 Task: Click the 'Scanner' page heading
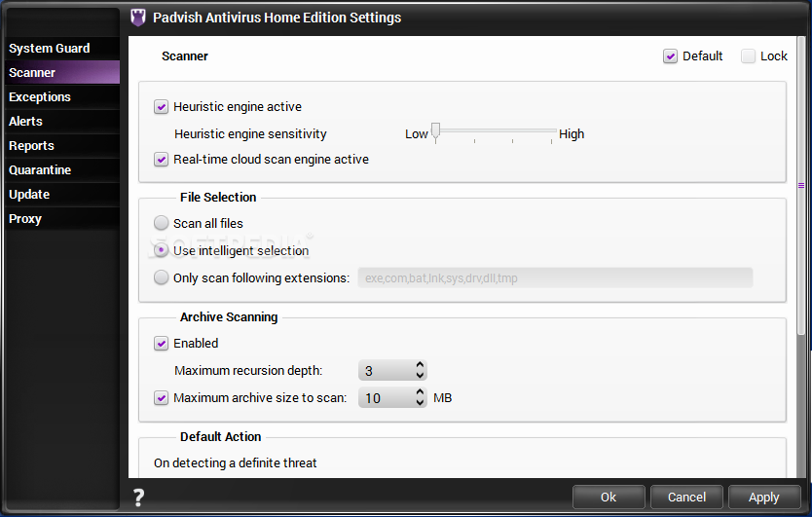185,55
